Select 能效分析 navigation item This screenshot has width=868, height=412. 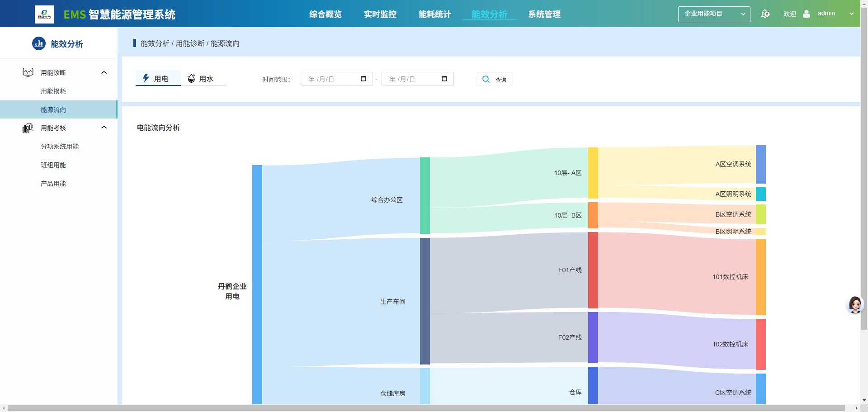coord(490,14)
